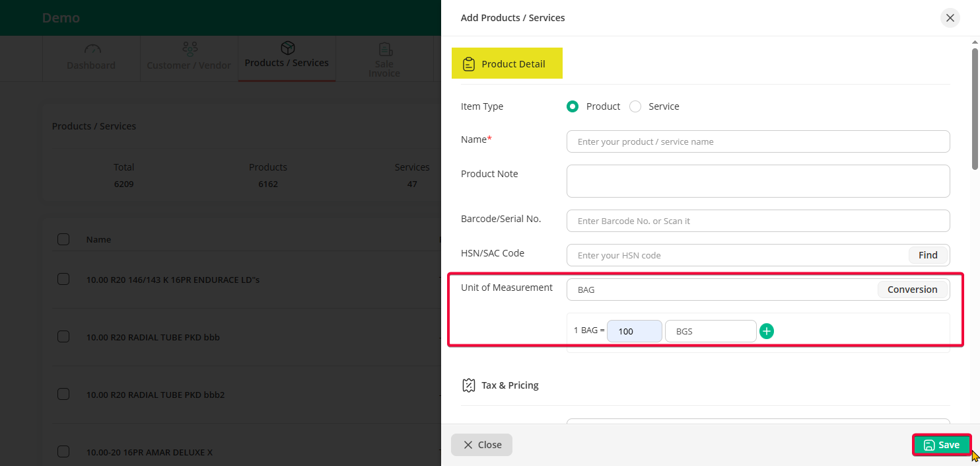Click the Services count 47
The image size is (980, 466).
(412, 184)
